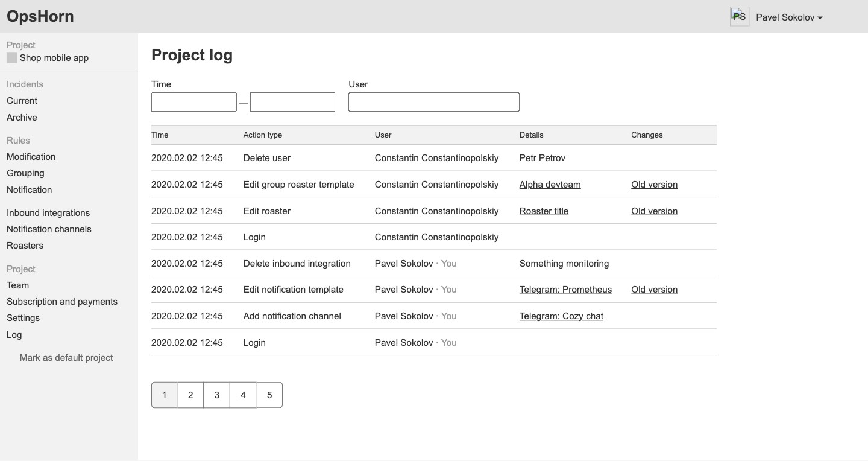Click Mark as default project

[x=66, y=358]
